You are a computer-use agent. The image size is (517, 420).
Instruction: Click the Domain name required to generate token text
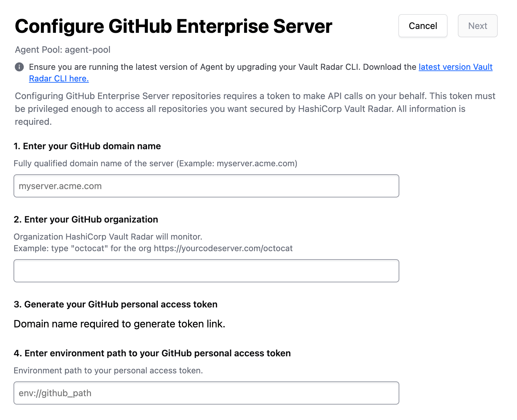click(x=119, y=324)
